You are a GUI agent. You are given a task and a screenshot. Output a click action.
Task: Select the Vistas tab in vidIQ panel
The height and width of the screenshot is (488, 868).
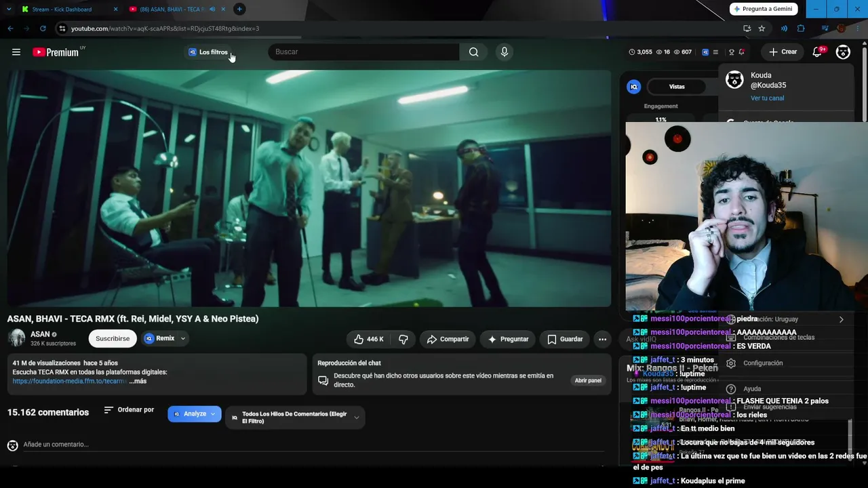pyautogui.click(x=677, y=87)
